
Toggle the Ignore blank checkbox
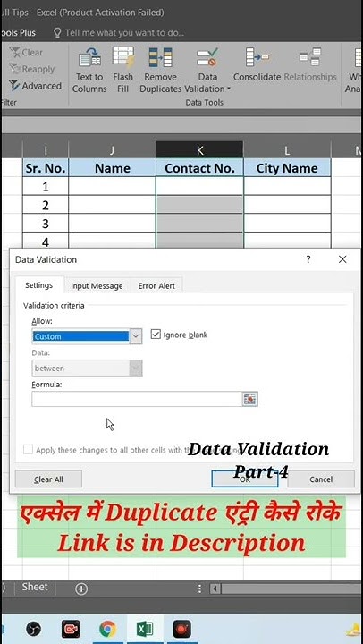pyautogui.click(x=156, y=335)
